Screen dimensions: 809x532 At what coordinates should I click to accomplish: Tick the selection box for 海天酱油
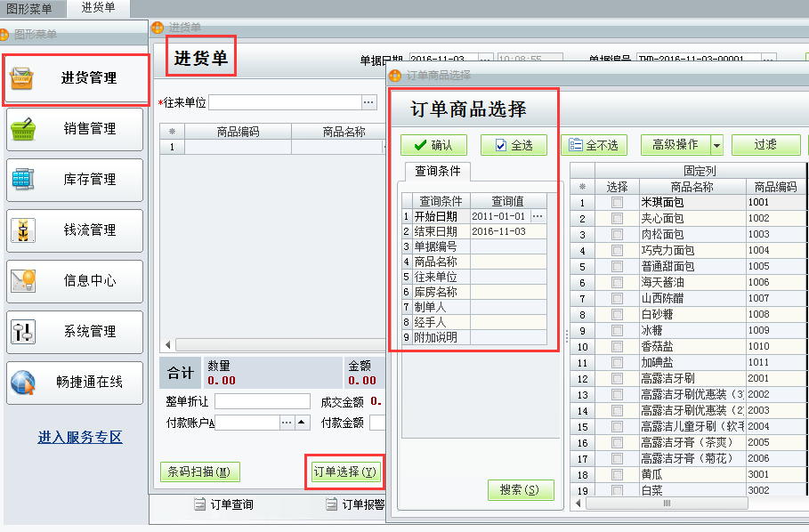tap(619, 281)
